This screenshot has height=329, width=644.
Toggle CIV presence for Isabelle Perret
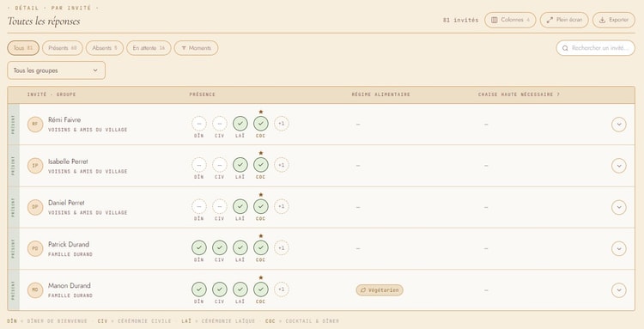(x=220, y=165)
